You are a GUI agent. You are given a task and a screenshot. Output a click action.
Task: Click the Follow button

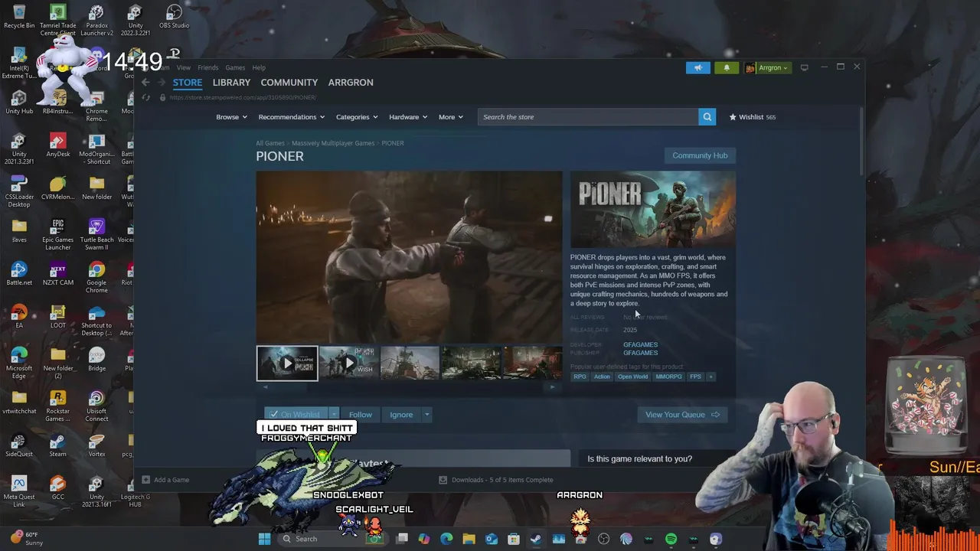pos(361,415)
